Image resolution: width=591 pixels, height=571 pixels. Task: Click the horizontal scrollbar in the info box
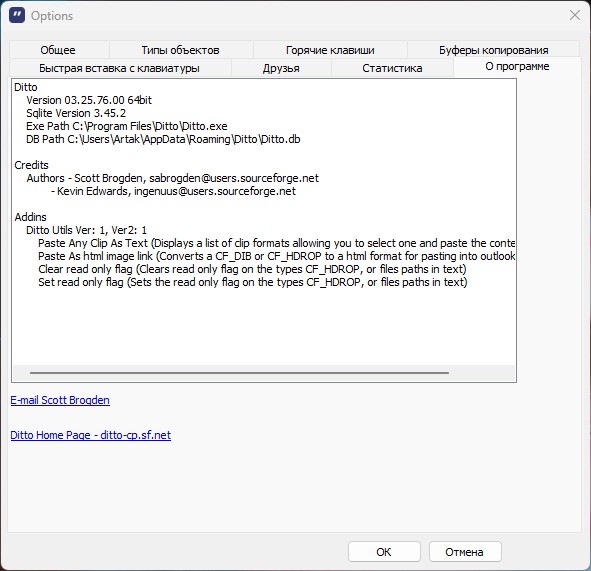point(239,373)
